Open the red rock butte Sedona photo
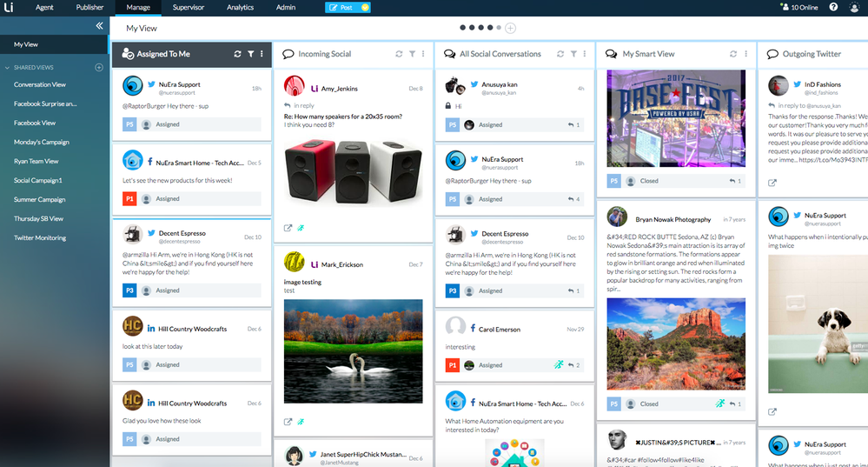 click(676, 344)
